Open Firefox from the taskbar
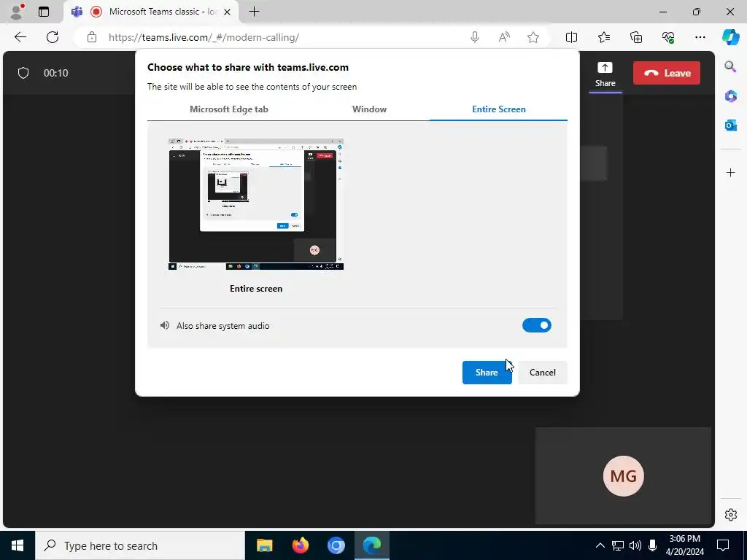The image size is (747, 560). 300,545
